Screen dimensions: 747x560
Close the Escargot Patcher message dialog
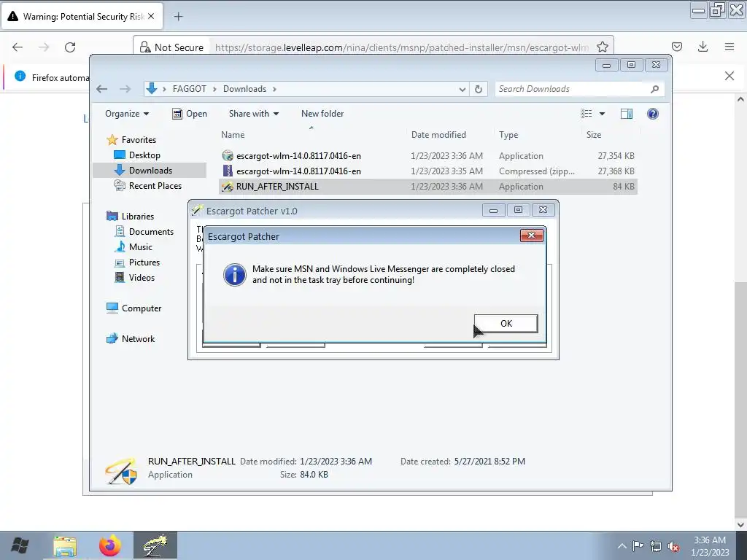coord(531,236)
